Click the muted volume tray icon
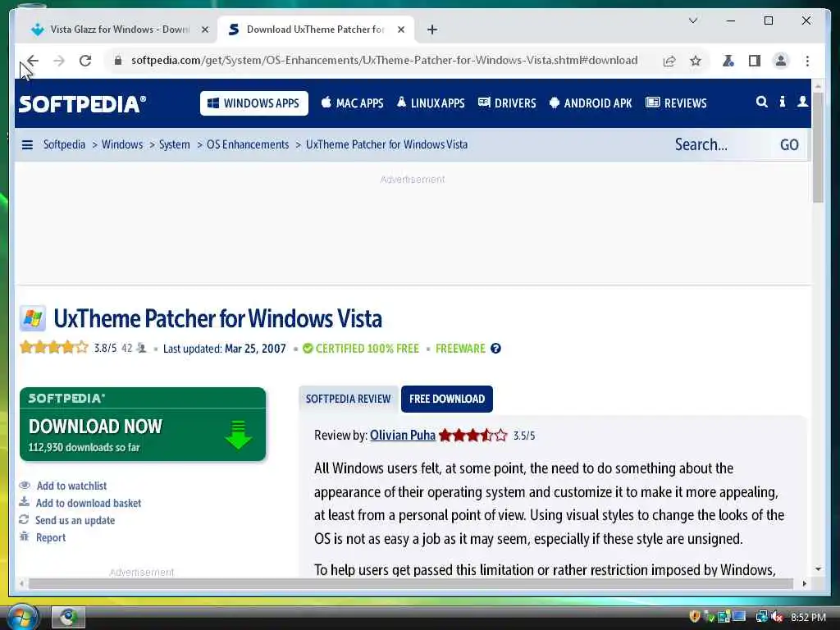Image resolution: width=840 pixels, height=630 pixels. [x=777, y=617]
